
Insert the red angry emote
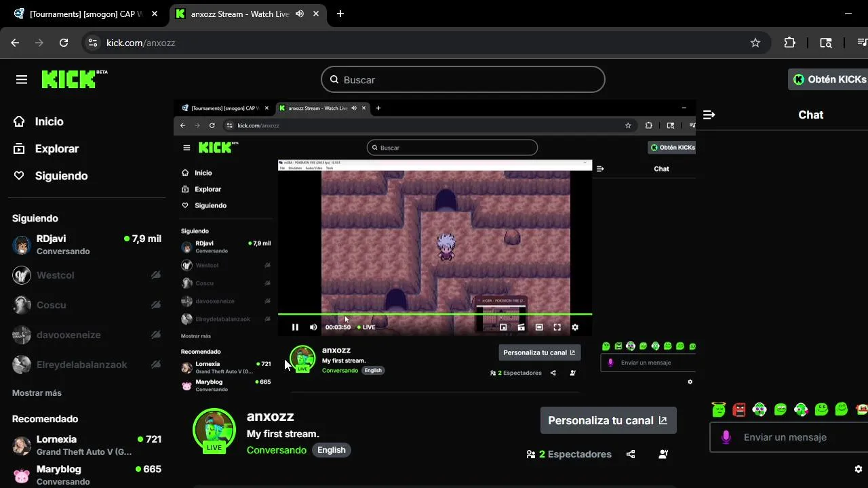pos(739,409)
